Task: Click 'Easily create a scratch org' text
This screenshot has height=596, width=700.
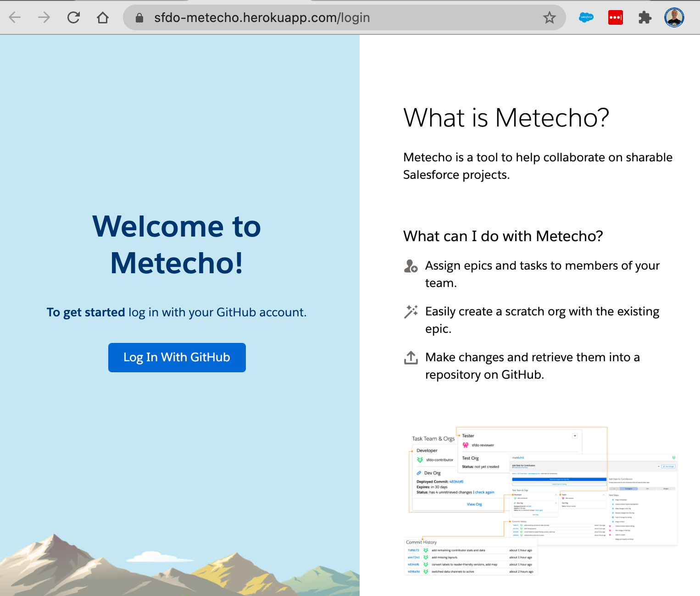Action: [542, 320]
